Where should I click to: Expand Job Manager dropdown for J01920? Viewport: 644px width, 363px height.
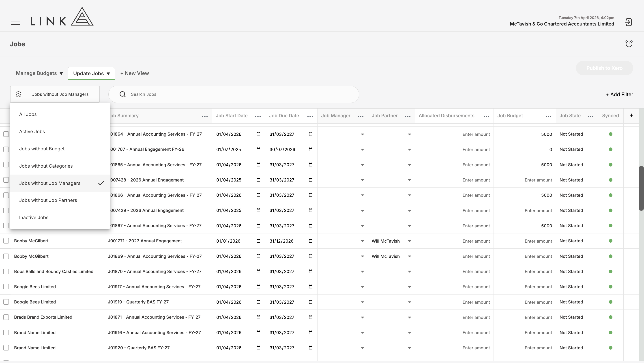pyautogui.click(x=362, y=348)
